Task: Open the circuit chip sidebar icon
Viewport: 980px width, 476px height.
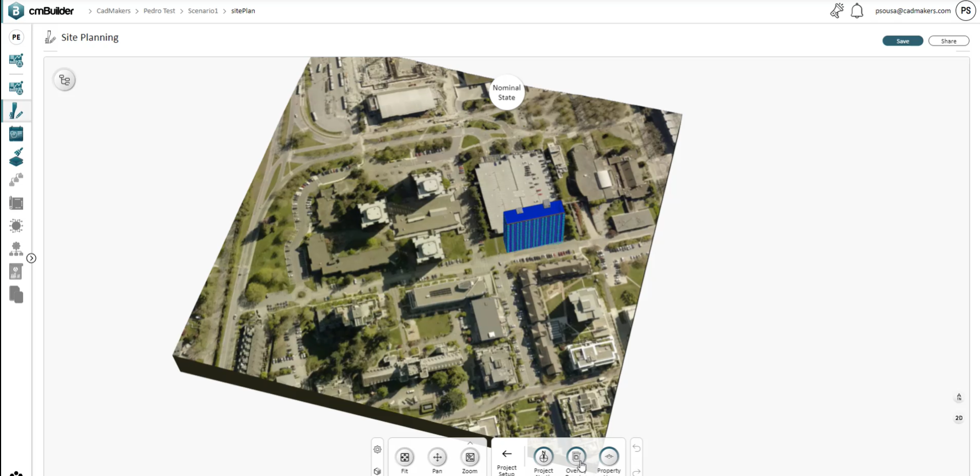Action: pos(16,226)
